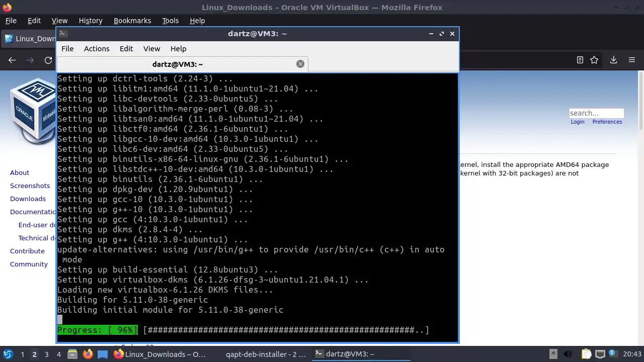Open the Login link
644x362 pixels.
pyautogui.click(x=578, y=122)
